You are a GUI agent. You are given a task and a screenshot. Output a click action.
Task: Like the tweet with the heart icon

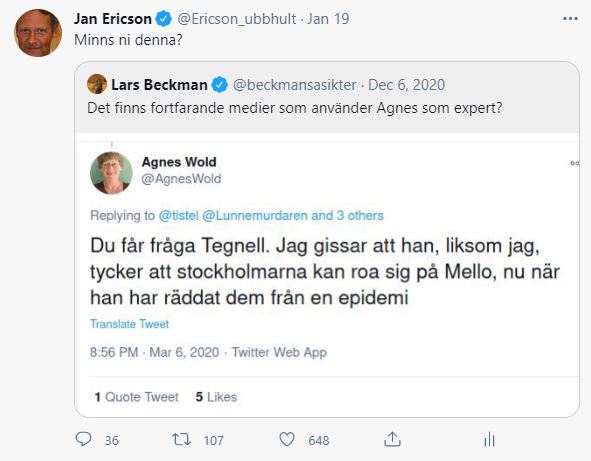click(x=286, y=440)
